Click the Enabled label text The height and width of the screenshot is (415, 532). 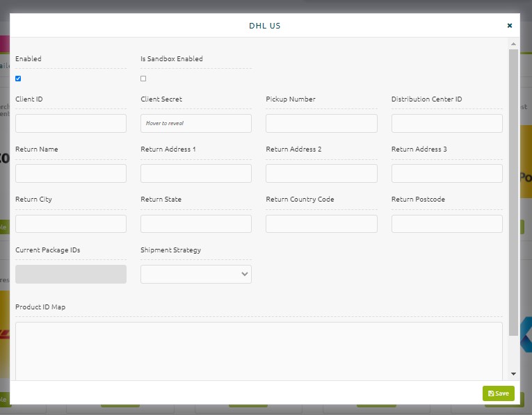coord(29,58)
